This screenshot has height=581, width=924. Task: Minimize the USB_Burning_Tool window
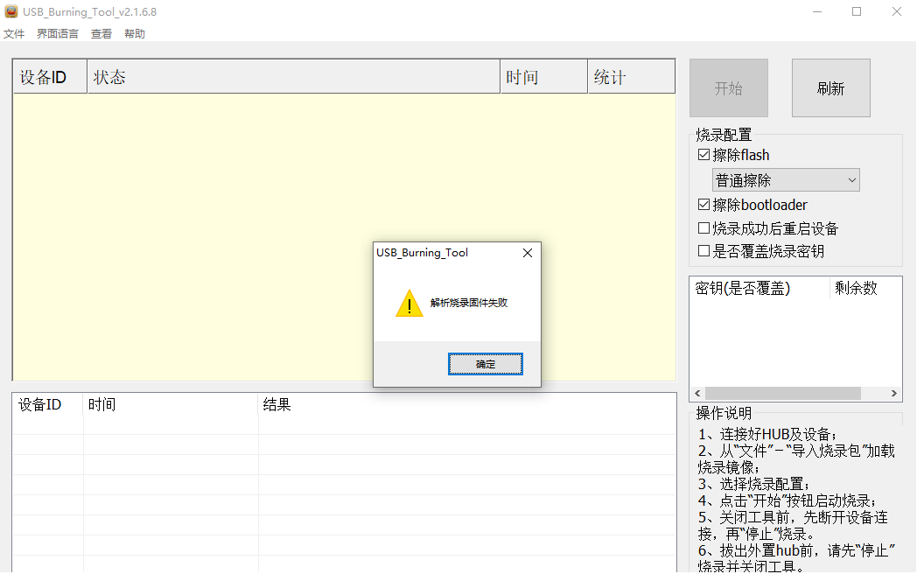816,11
